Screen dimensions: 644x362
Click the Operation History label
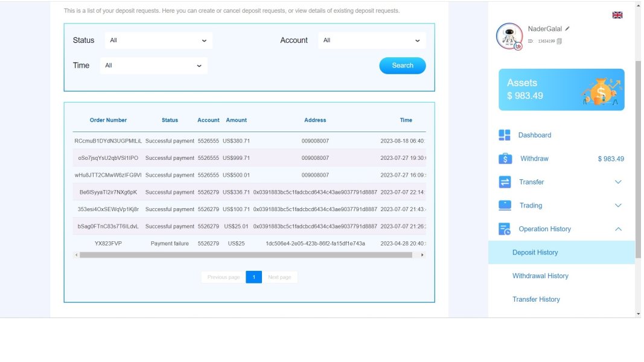(x=544, y=229)
